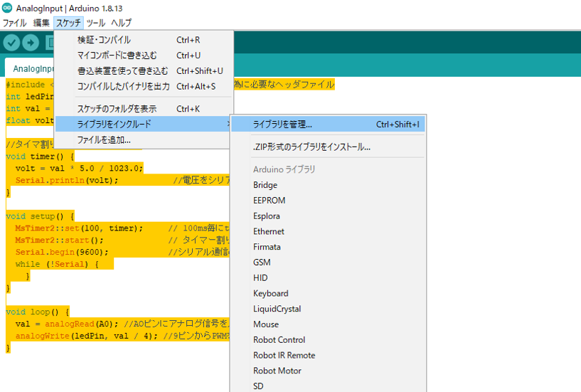Image resolution: width=581 pixels, height=392 pixels.
Task: Choose 検証・コンパイル from the menu
Action: click(x=144, y=40)
